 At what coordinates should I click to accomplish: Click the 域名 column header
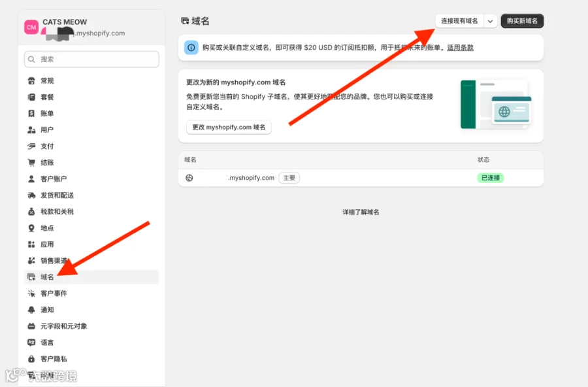tap(190, 160)
